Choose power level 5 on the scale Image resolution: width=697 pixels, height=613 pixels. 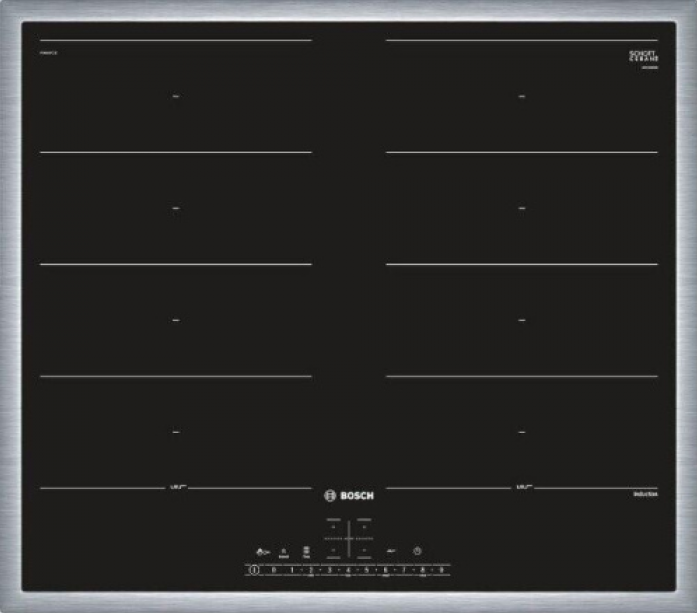click(x=367, y=570)
